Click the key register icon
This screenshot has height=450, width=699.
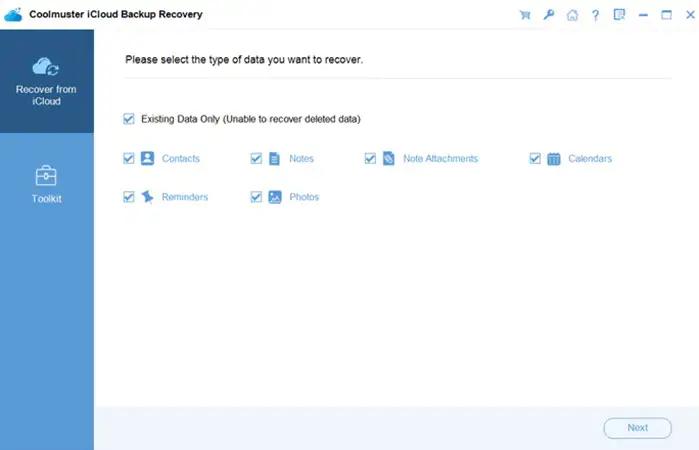pos(549,15)
